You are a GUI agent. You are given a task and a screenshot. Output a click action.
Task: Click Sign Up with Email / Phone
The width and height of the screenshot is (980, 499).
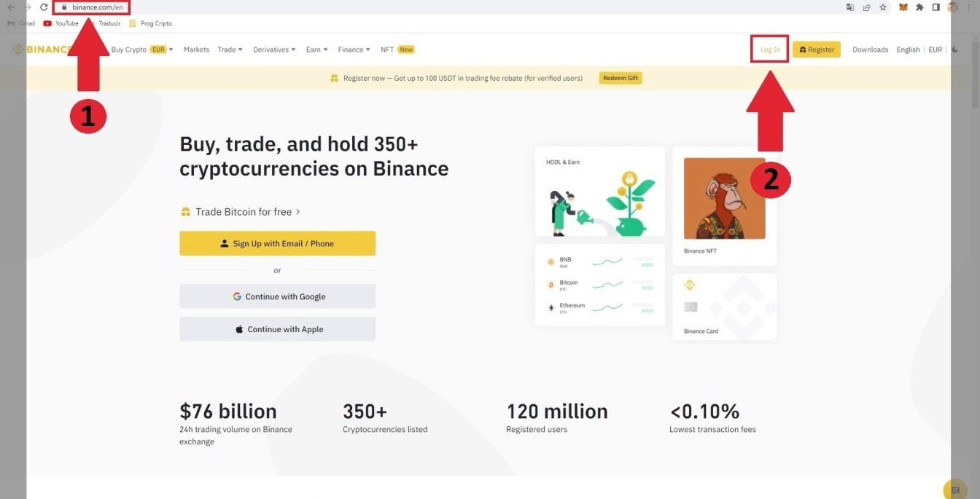pos(277,243)
